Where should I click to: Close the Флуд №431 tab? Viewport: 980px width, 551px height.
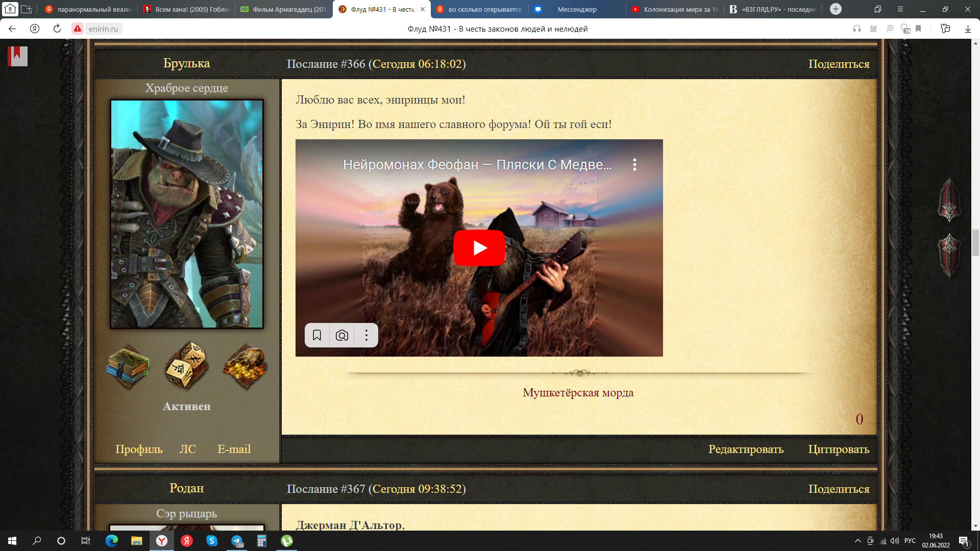coord(423,9)
